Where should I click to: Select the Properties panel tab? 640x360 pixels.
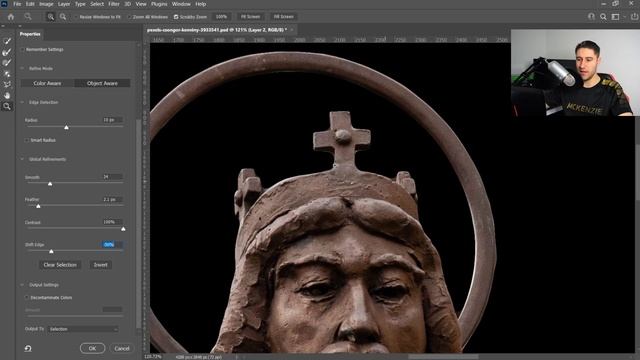[x=30, y=34]
